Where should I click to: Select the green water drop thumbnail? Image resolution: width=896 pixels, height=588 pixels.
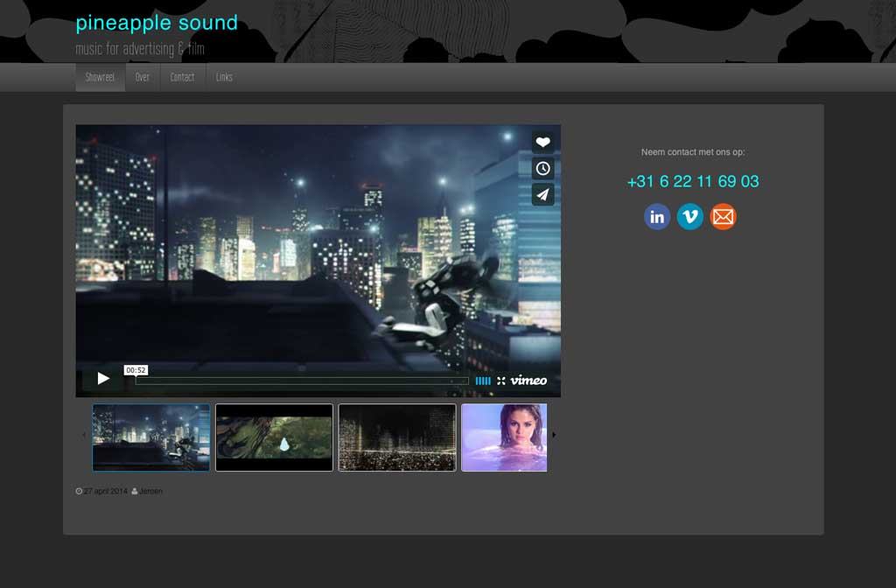pos(274,437)
